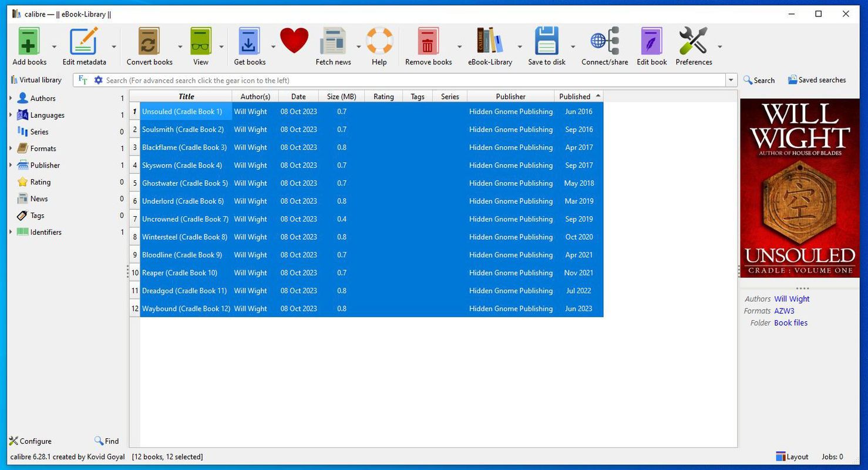868x470 pixels.
Task: Click the Publisher icon in Tag browser
Action: 22,165
